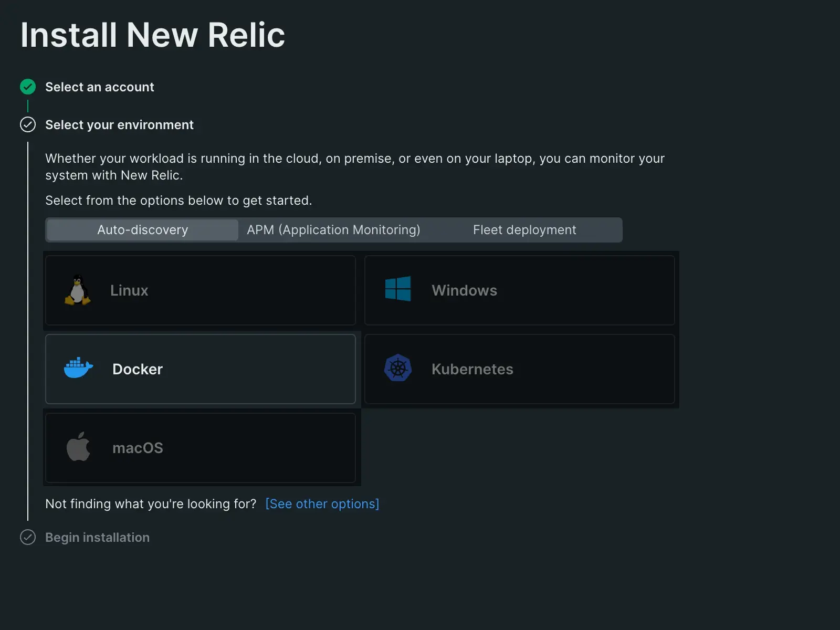Viewport: 840px width, 630px height.
Task: Click the Apple logo icon
Action: [x=78, y=447]
